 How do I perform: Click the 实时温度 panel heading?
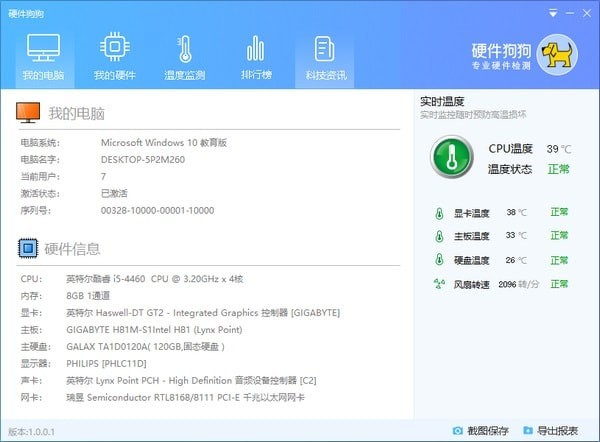[x=444, y=102]
